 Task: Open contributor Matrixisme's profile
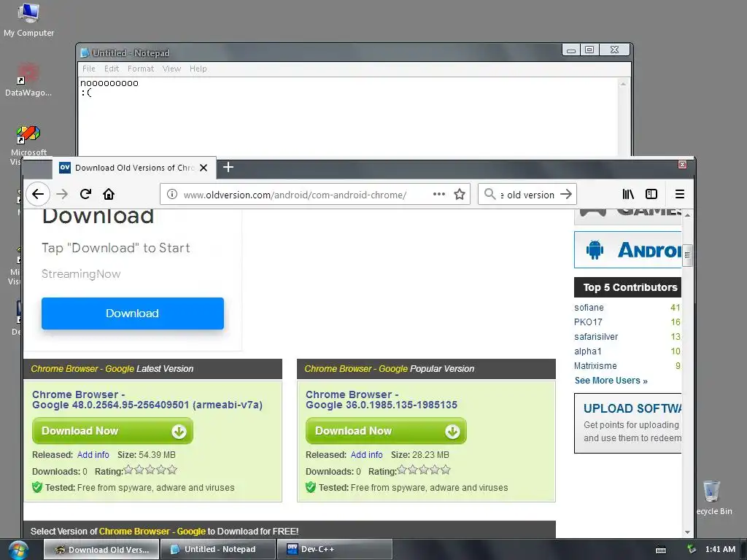point(595,366)
